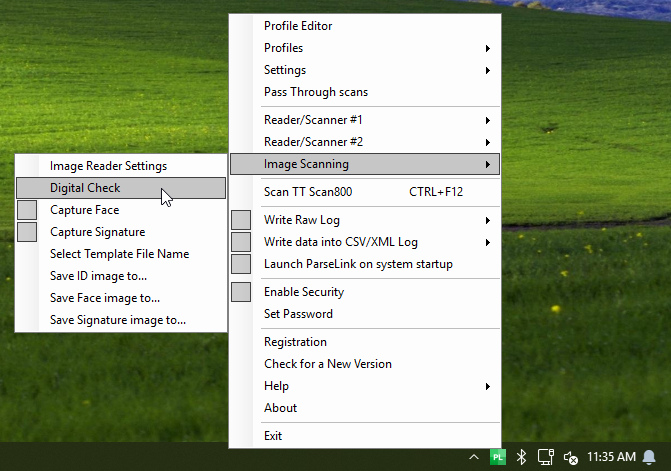
Task: Select Save Signature image to...
Action: [121, 320]
